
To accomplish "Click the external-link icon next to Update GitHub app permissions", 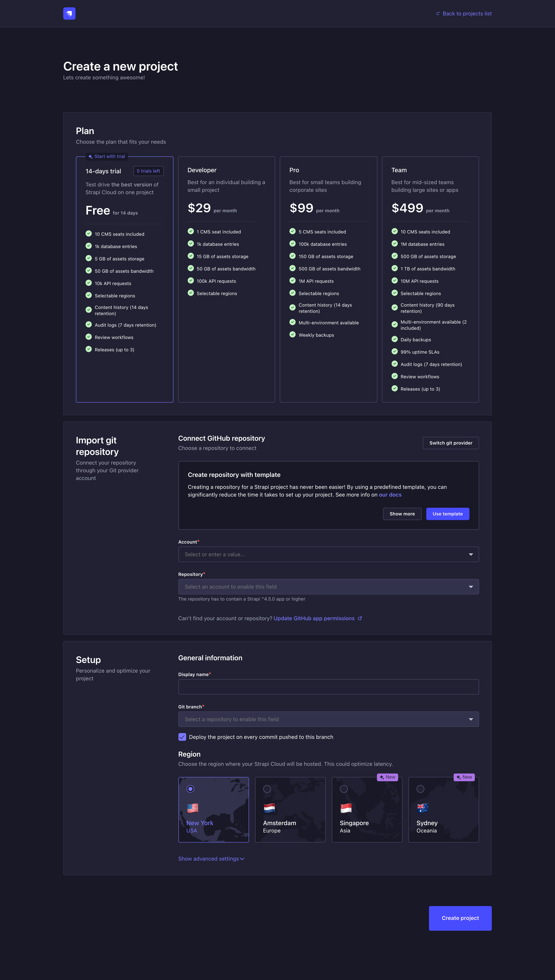I will tap(360, 618).
